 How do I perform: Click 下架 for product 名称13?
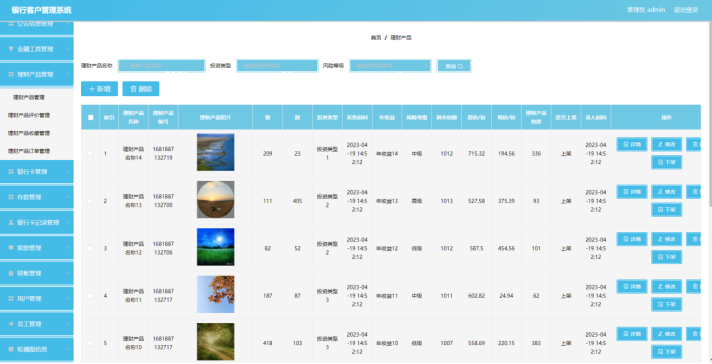667,210
